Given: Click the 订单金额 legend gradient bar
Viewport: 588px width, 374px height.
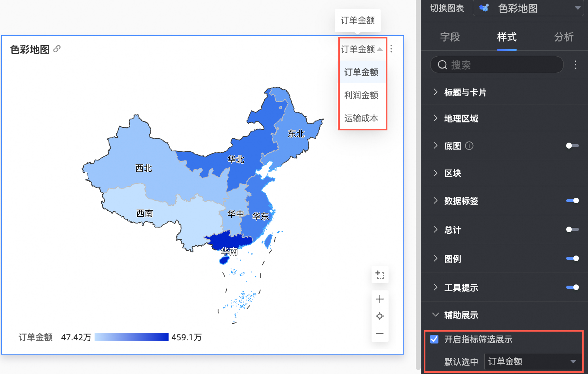Looking at the screenshot, I should pos(131,337).
